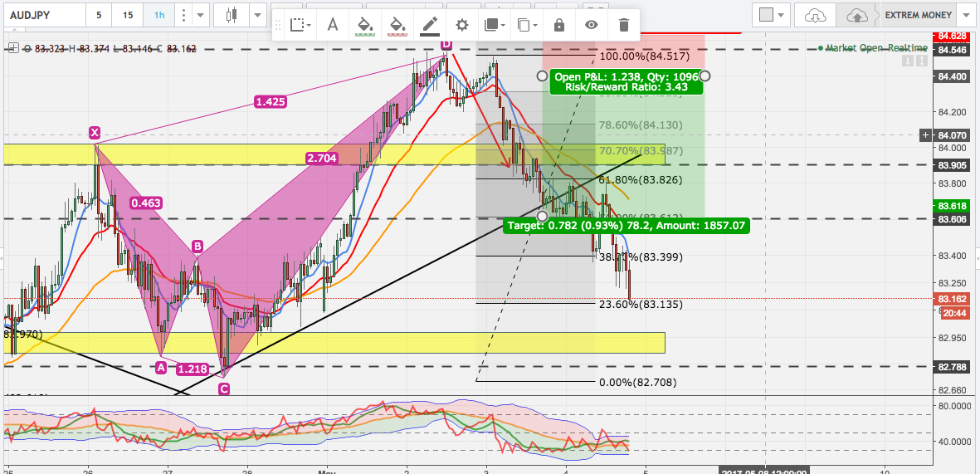The image size is (980, 474).
Task: Click the load chart layout cloud icon
Action: [x=816, y=15]
